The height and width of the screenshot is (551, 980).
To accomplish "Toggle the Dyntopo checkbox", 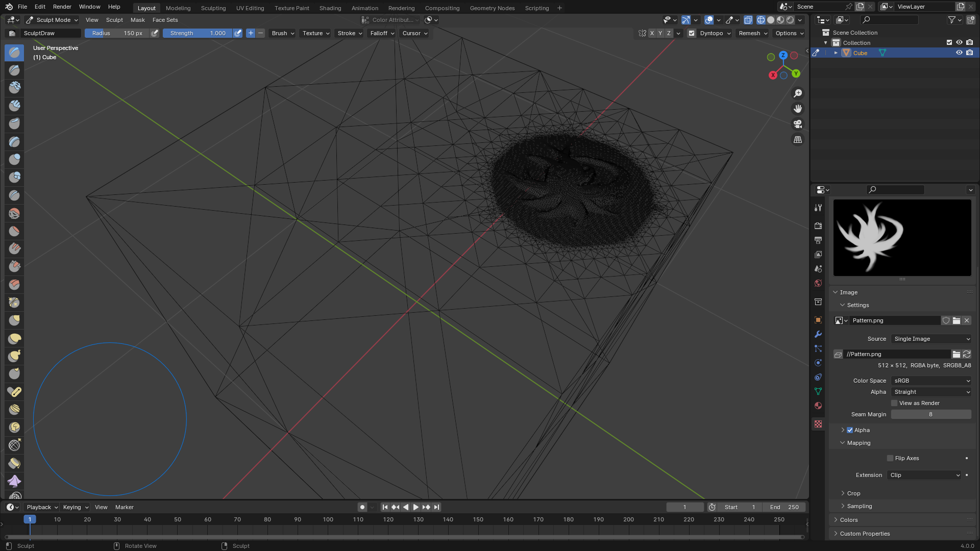I will point(692,33).
